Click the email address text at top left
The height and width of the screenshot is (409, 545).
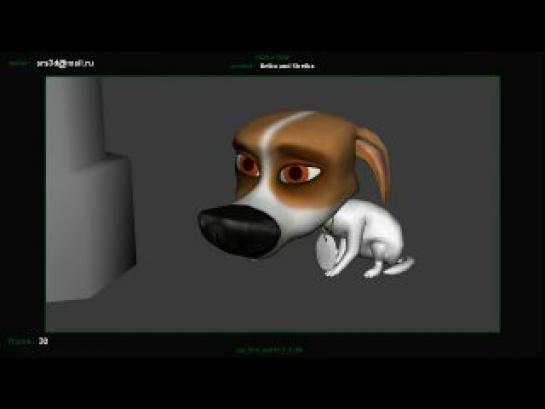click(x=65, y=63)
